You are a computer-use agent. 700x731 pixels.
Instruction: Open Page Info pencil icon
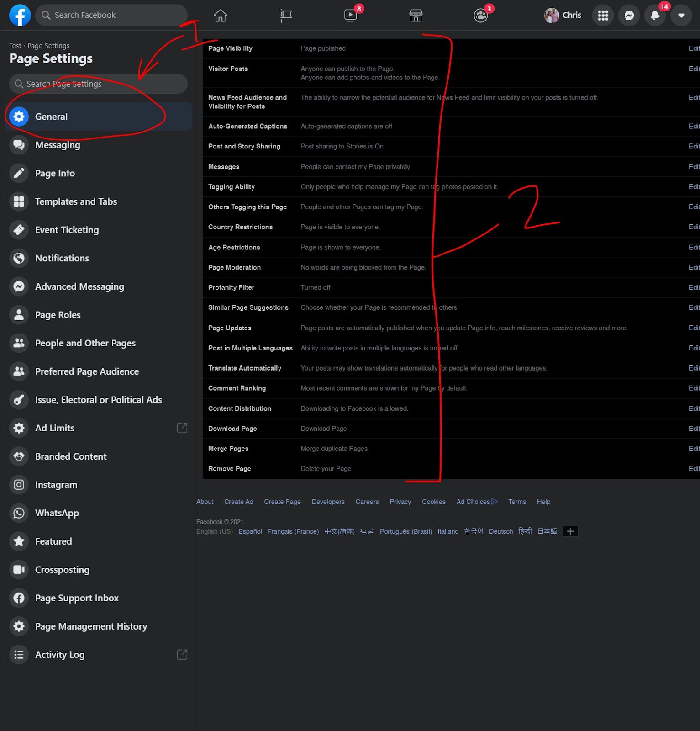coord(19,173)
